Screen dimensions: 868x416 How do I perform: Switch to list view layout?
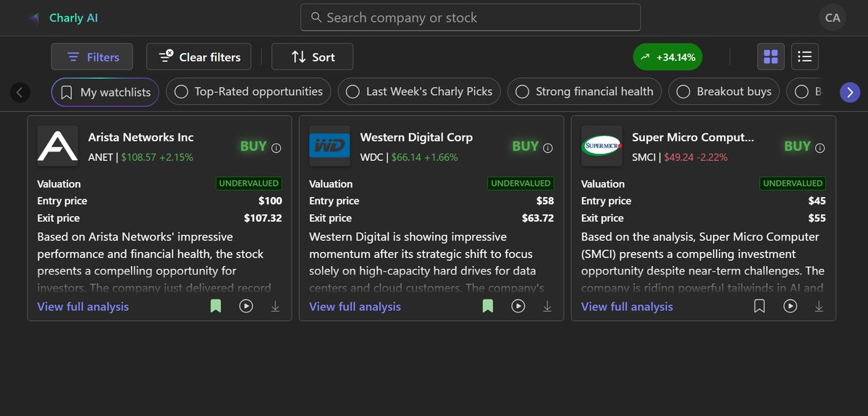click(805, 57)
